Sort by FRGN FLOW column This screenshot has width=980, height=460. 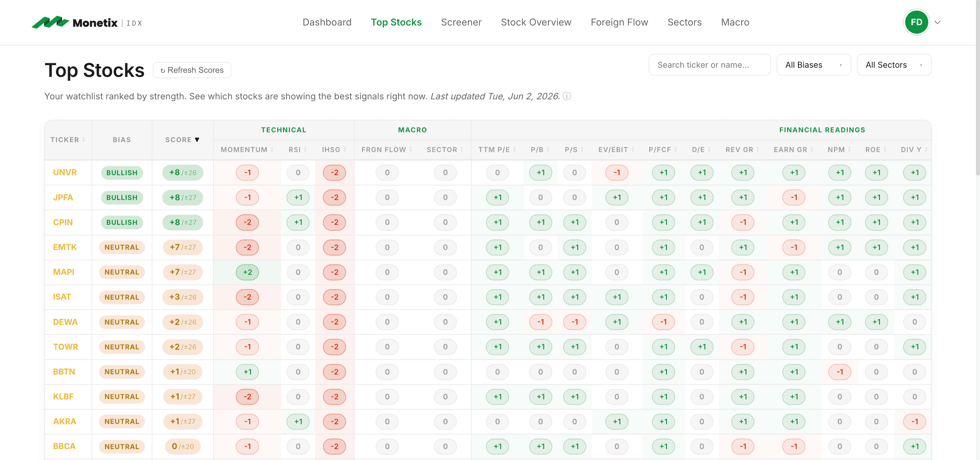(x=387, y=149)
